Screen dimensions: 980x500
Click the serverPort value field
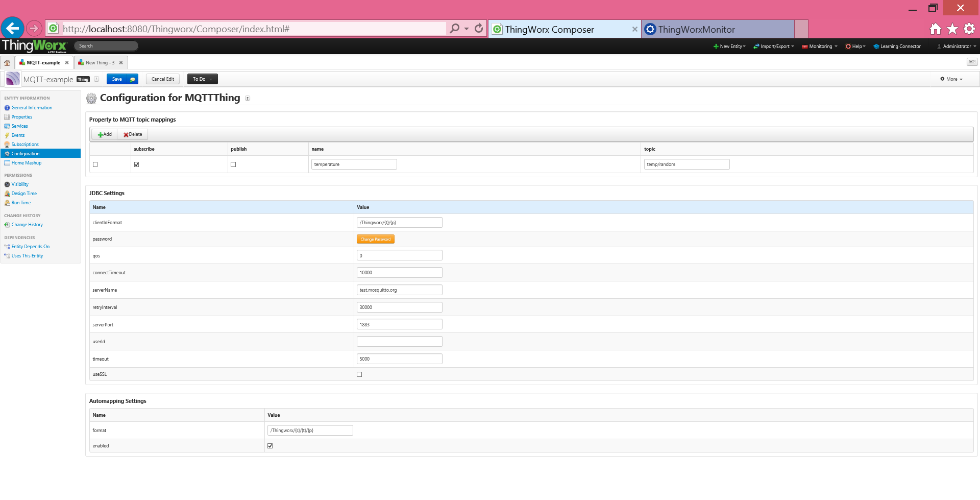tap(400, 324)
